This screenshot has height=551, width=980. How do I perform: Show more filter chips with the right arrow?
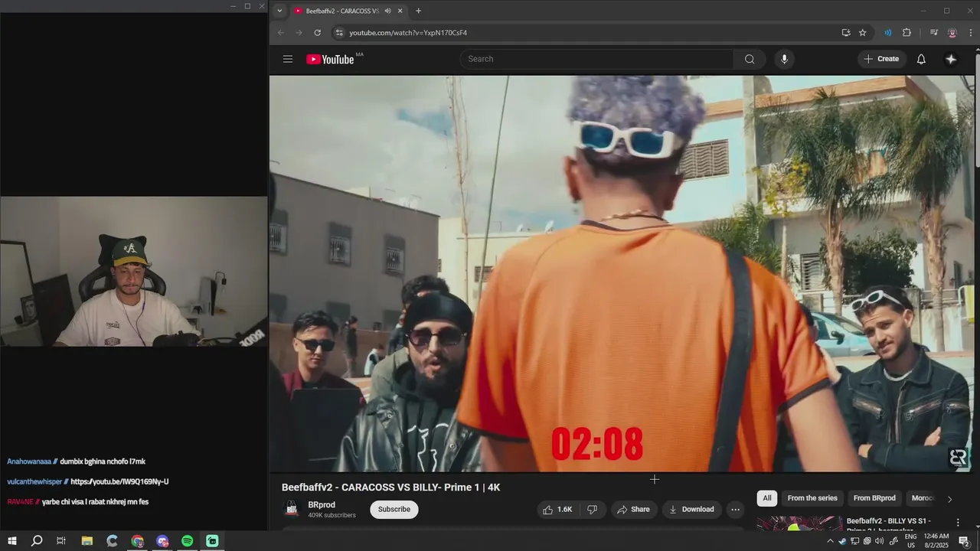click(x=949, y=499)
